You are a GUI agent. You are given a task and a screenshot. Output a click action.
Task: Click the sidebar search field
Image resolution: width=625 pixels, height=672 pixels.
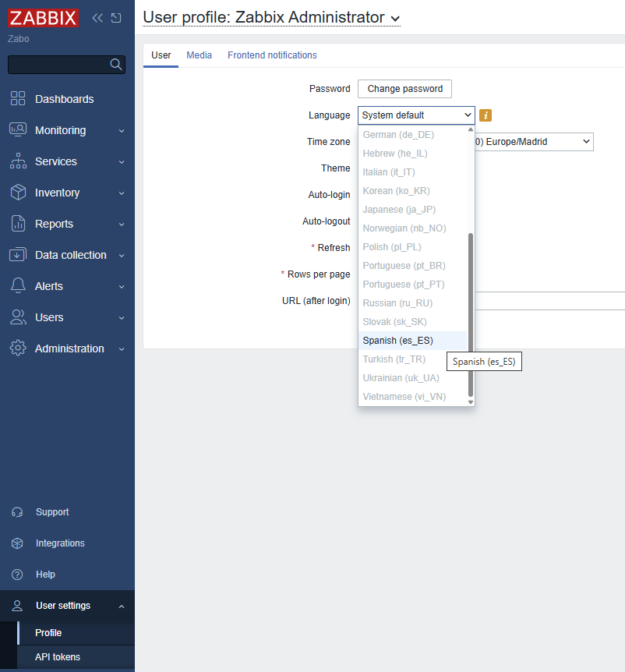pos(62,65)
